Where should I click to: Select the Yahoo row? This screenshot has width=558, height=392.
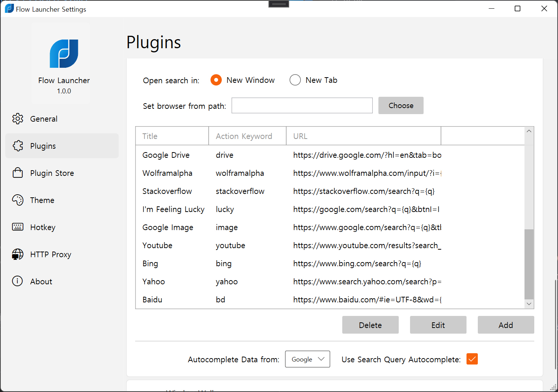click(x=330, y=281)
